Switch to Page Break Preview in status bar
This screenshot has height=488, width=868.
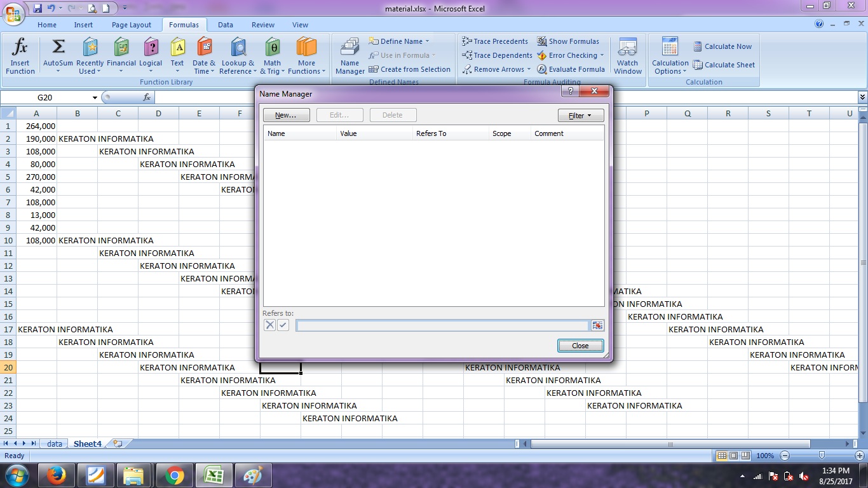(745, 456)
